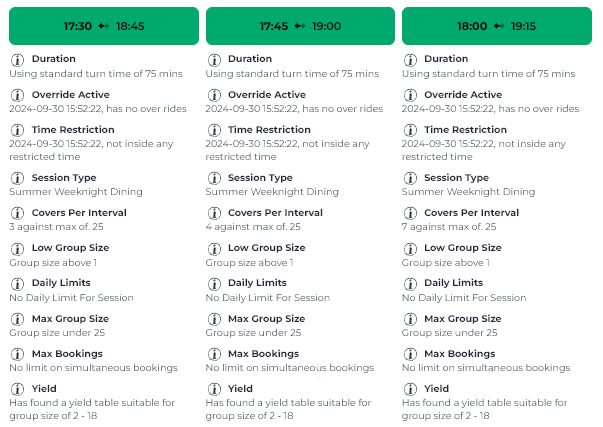
Task: Click Covers Per Interval info icon in 17:45 column
Action: coord(214,213)
